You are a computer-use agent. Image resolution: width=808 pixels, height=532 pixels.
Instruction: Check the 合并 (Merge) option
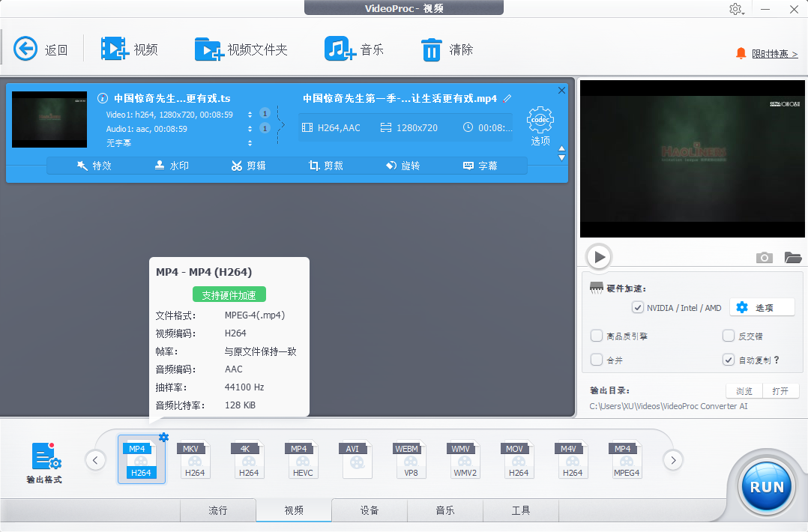pyautogui.click(x=596, y=360)
